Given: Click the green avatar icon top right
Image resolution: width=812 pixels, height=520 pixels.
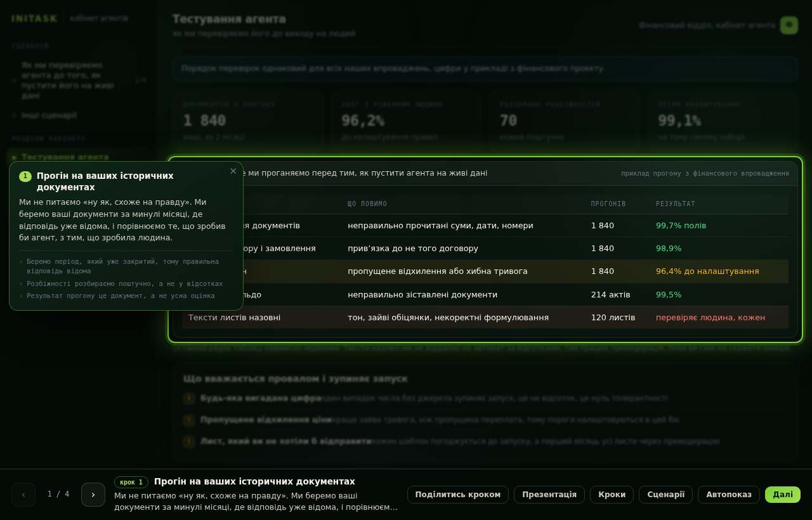Looking at the screenshot, I should 789,25.
